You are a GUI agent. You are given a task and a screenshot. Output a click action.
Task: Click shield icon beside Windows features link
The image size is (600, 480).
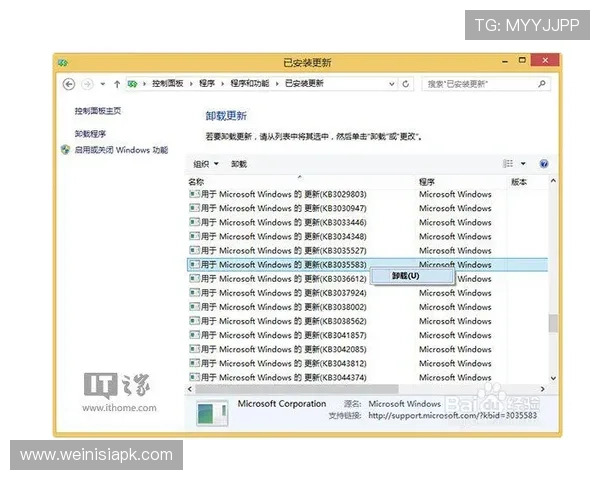pos(65,150)
